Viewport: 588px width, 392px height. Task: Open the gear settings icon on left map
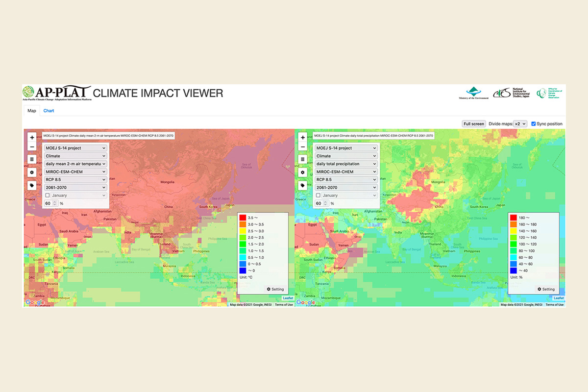(32, 172)
